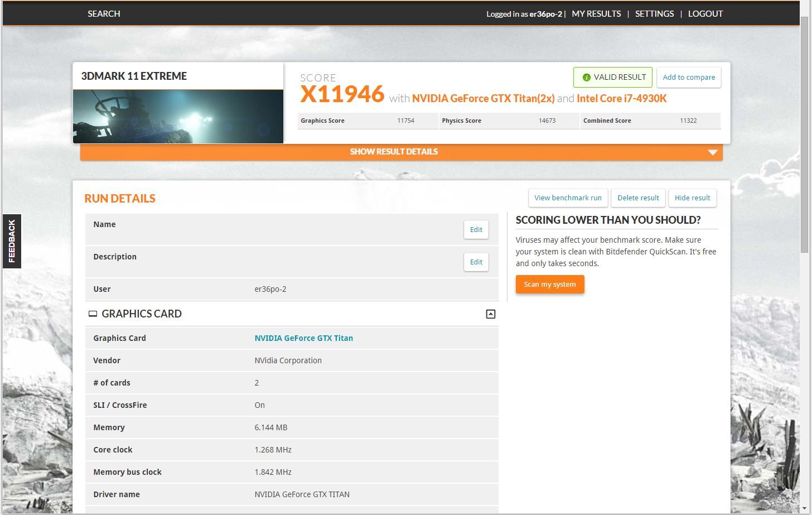Open the SEARCH menu item

click(x=104, y=14)
